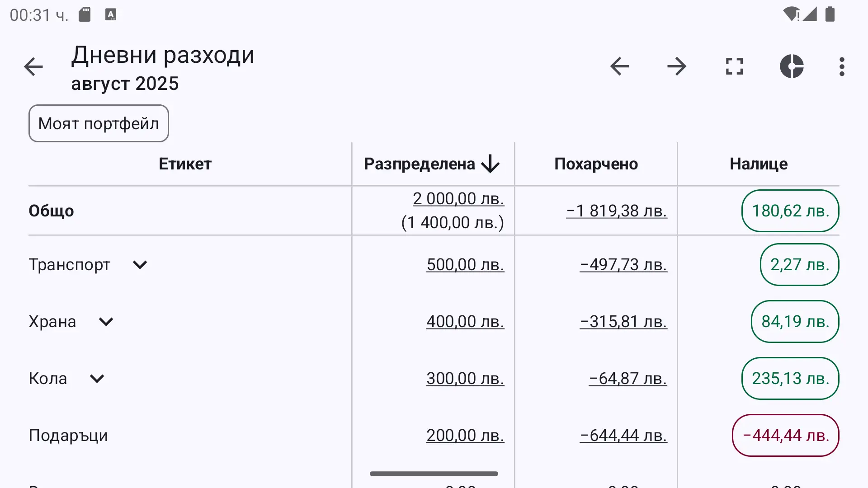The image size is (868, 488).
Task: Open the 2 000,00 лв. total allocation
Action: pyautogui.click(x=458, y=199)
